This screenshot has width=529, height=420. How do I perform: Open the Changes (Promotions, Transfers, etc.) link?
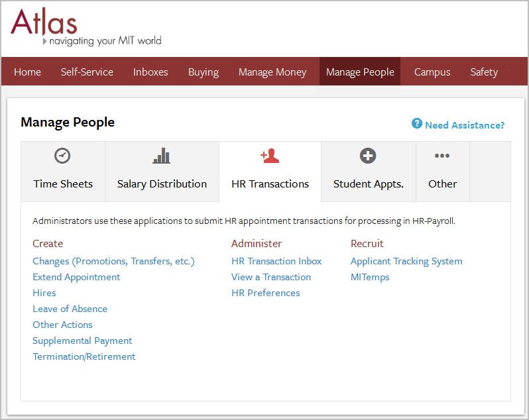[x=113, y=261]
